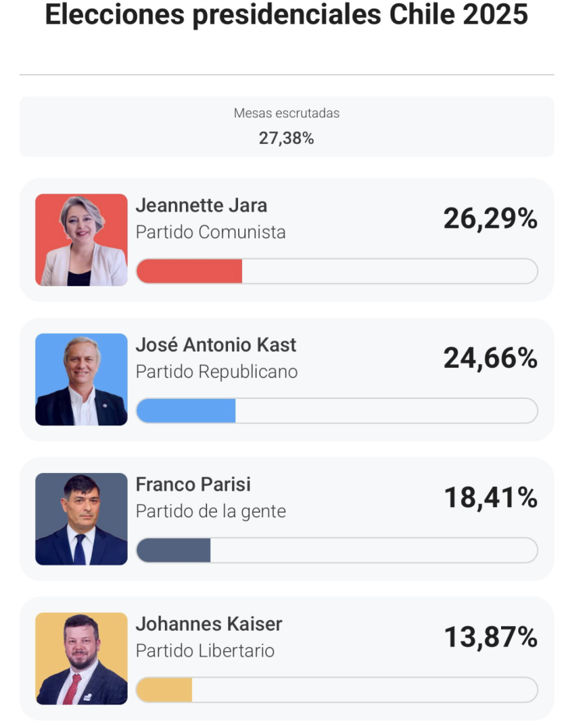Click the 18,41% result figure
This screenshot has width=568, height=728.
[490, 498]
